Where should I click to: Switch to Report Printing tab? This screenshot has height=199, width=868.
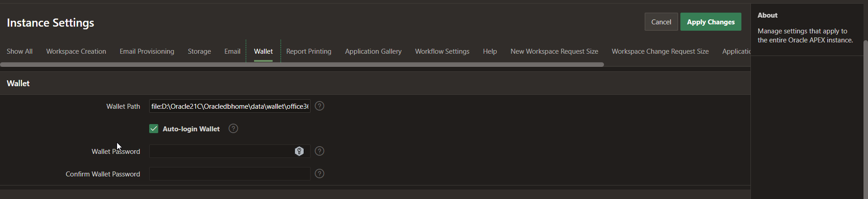tap(309, 51)
